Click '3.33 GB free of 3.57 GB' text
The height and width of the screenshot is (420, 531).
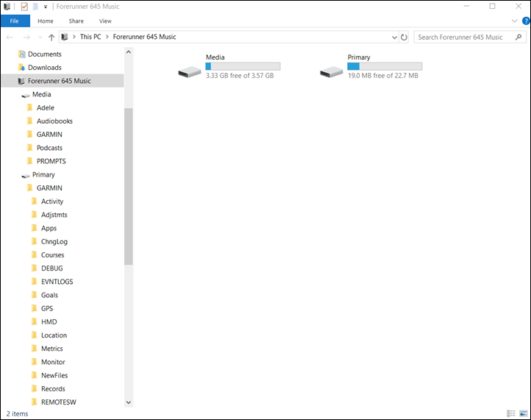[x=240, y=76]
